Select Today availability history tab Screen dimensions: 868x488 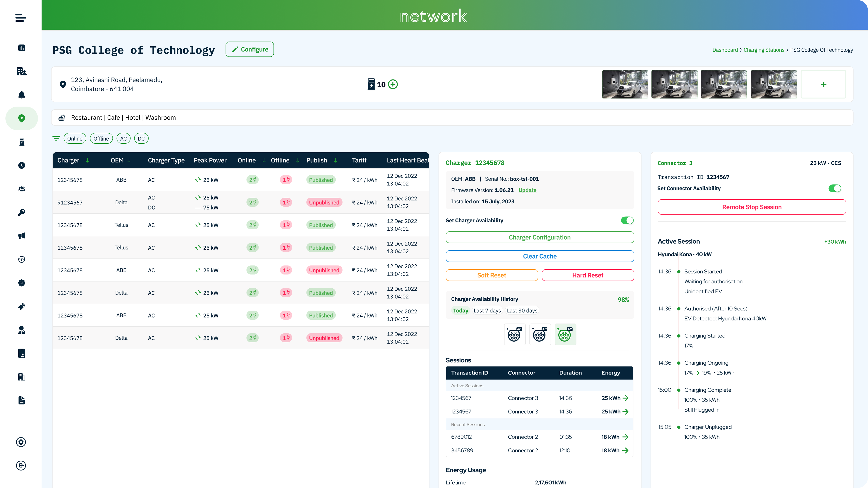click(x=461, y=311)
